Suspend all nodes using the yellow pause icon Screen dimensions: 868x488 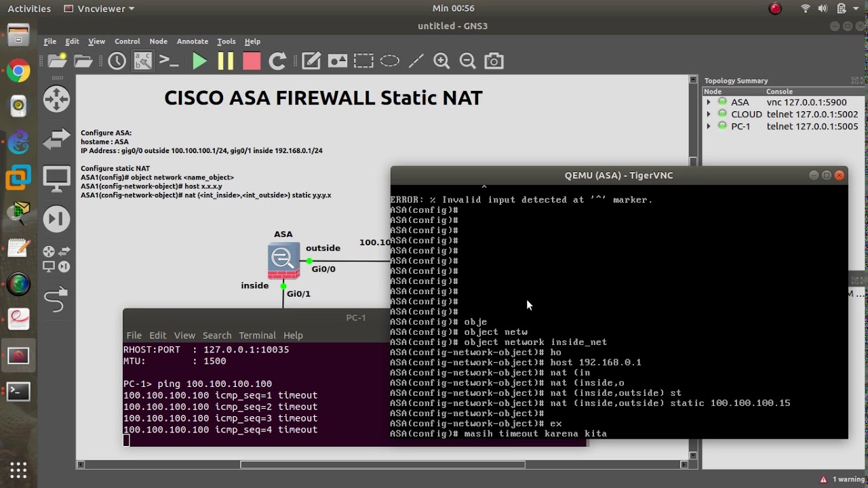pyautogui.click(x=225, y=62)
